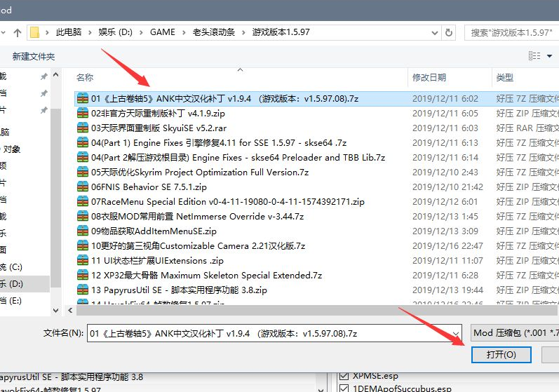Click 游戏版本1.5.97 in the breadcrumb
The height and width of the screenshot is (392, 559).
coord(281,32)
